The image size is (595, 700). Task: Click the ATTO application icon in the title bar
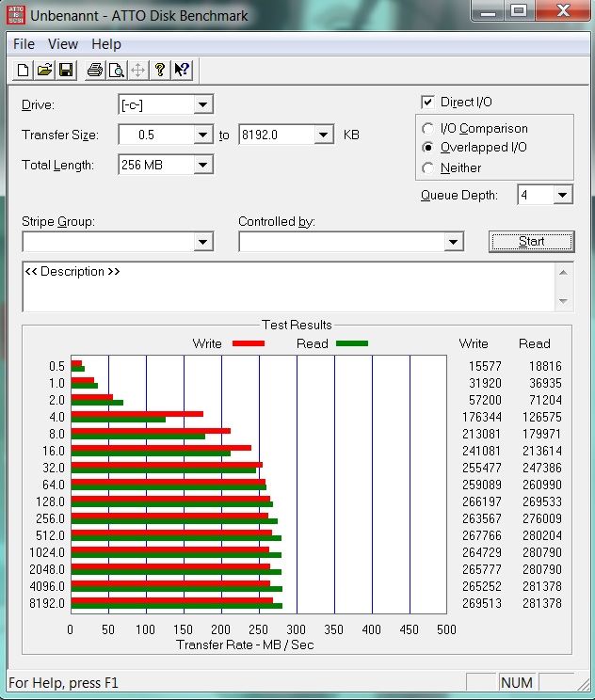(17, 15)
